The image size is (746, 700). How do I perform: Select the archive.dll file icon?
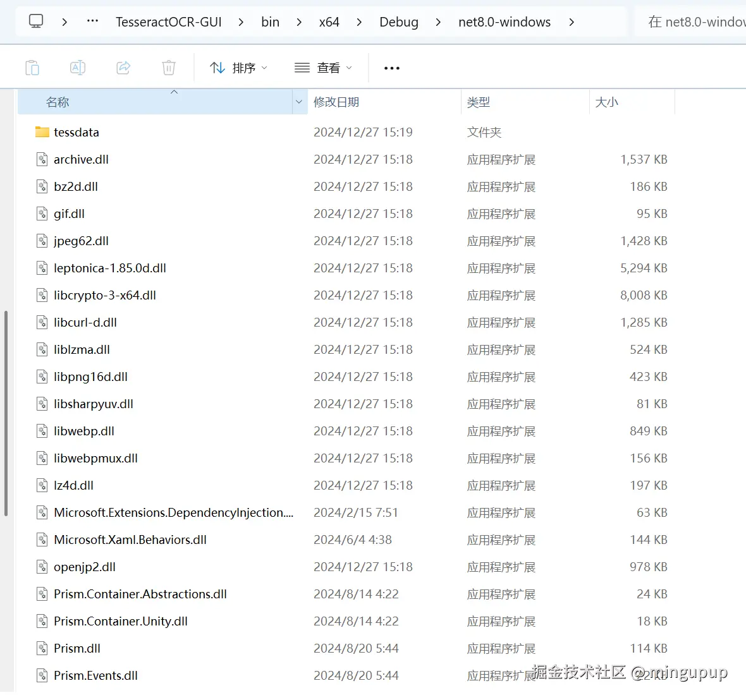[42, 159]
